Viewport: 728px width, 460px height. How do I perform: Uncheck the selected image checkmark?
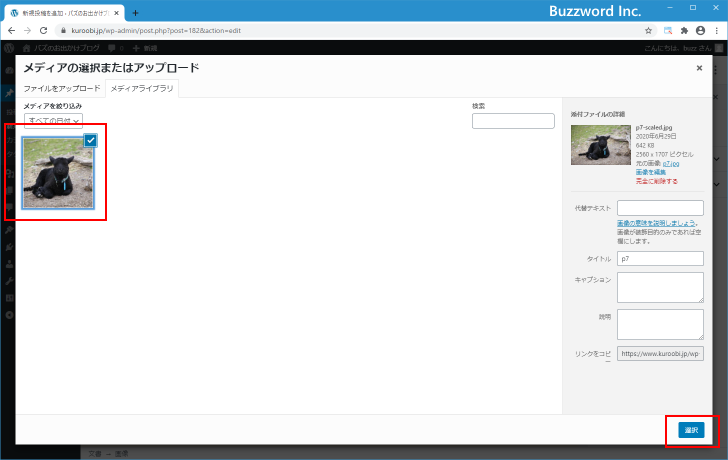click(x=90, y=140)
